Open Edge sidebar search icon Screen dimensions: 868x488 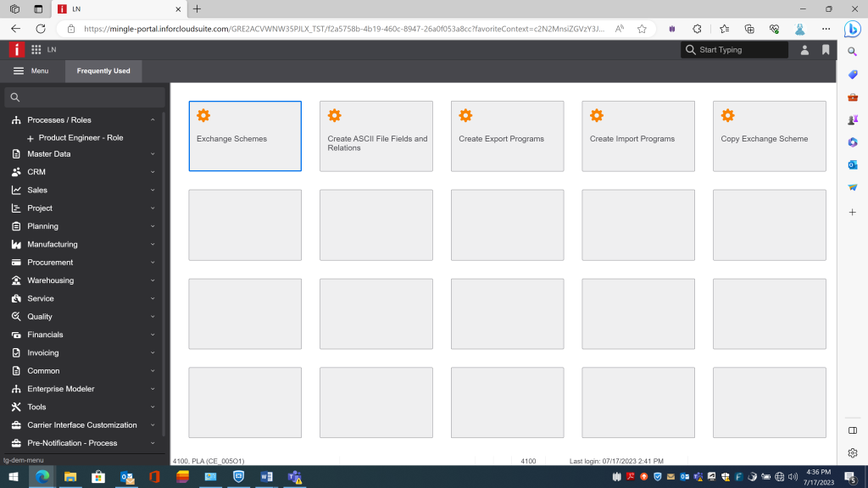coord(853,52)
